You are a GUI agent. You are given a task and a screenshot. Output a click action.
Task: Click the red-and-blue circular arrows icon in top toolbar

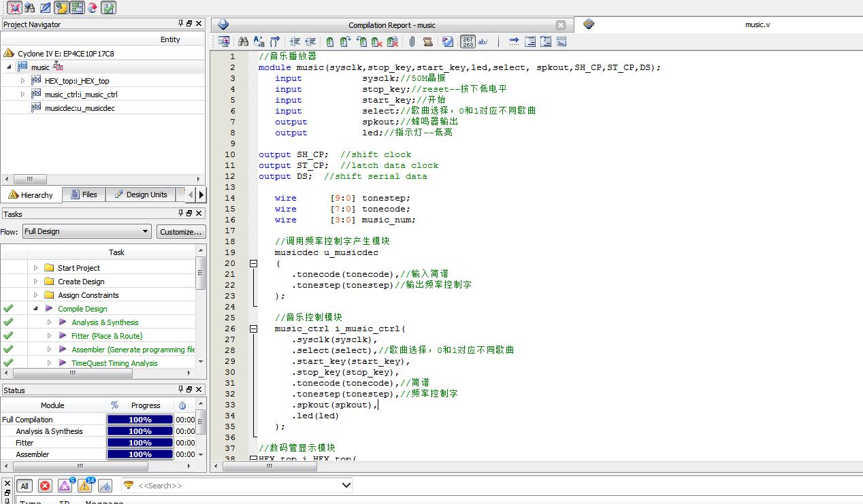93,7
